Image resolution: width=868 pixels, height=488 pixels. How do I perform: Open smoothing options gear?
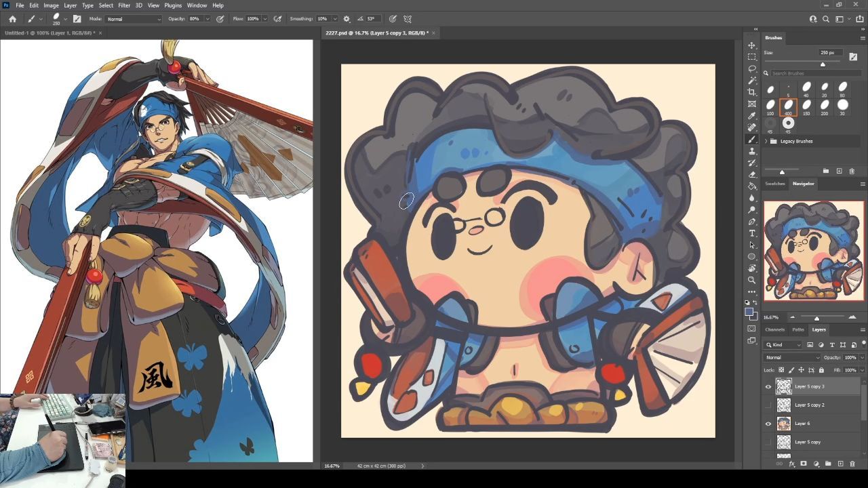tap(347, 19)
